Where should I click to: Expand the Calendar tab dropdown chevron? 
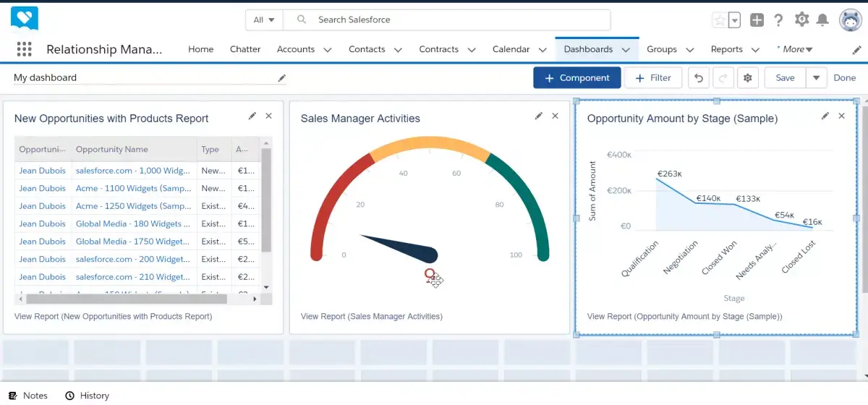tap(543, 50)
